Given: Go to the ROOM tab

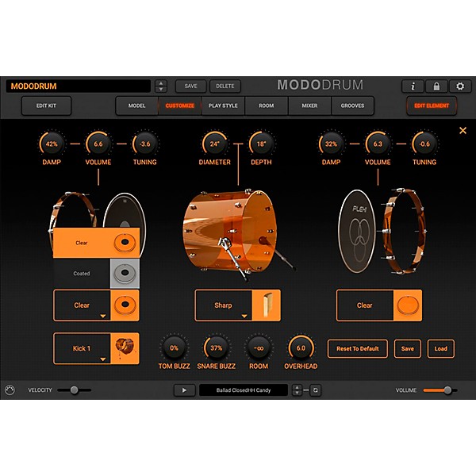Looking at the screenshot, I should [267, 106].
